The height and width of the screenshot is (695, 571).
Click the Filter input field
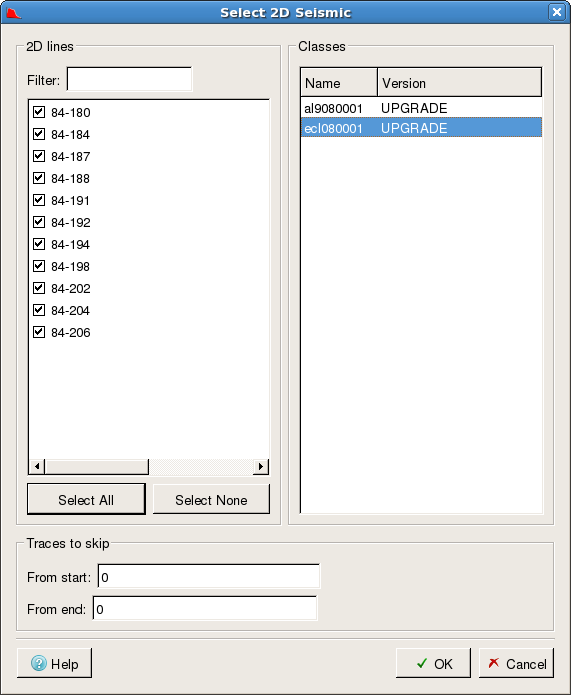click(x=129, y=79)
